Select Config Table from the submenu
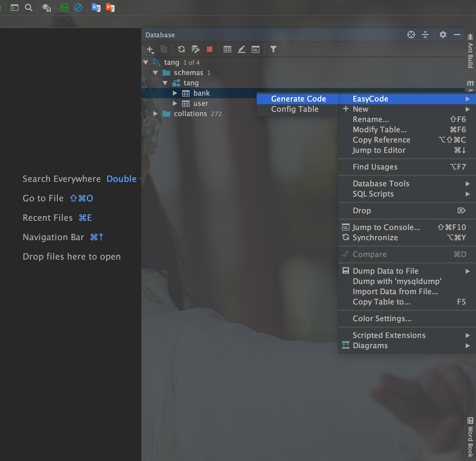Viewport: 476px width, 461px height. click(294, 109)
